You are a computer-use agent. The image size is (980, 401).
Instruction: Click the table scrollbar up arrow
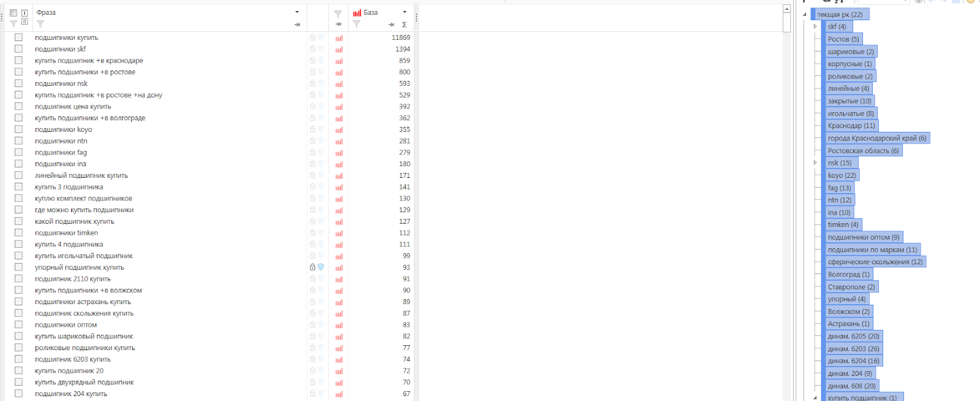pos(786,9)
